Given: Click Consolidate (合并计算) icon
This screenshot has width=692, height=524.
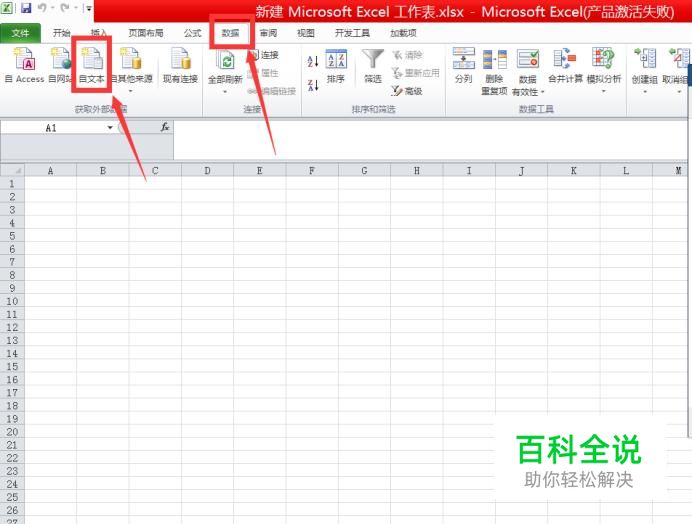Looking at the screenshot, I should click(x=565, y=65).
